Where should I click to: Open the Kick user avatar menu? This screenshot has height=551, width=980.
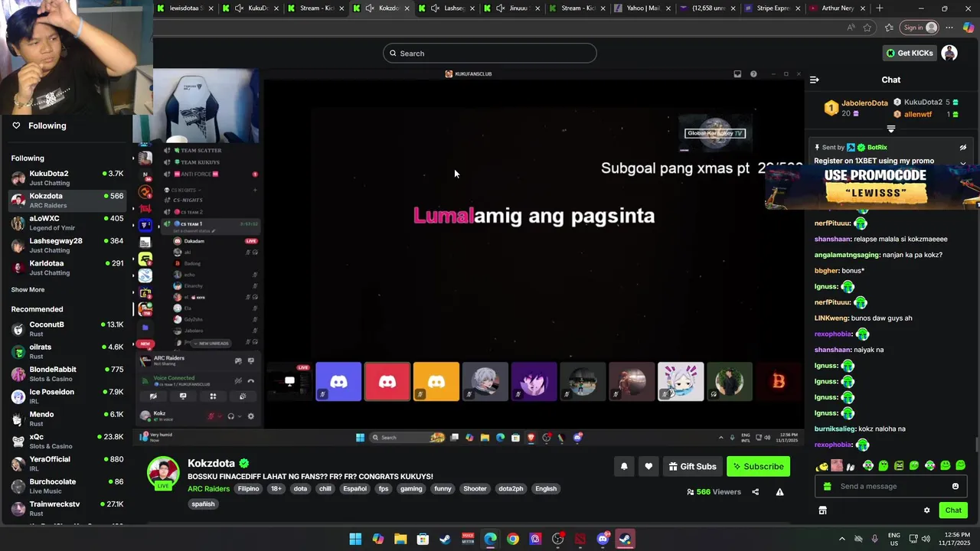[x=949, y=53]
